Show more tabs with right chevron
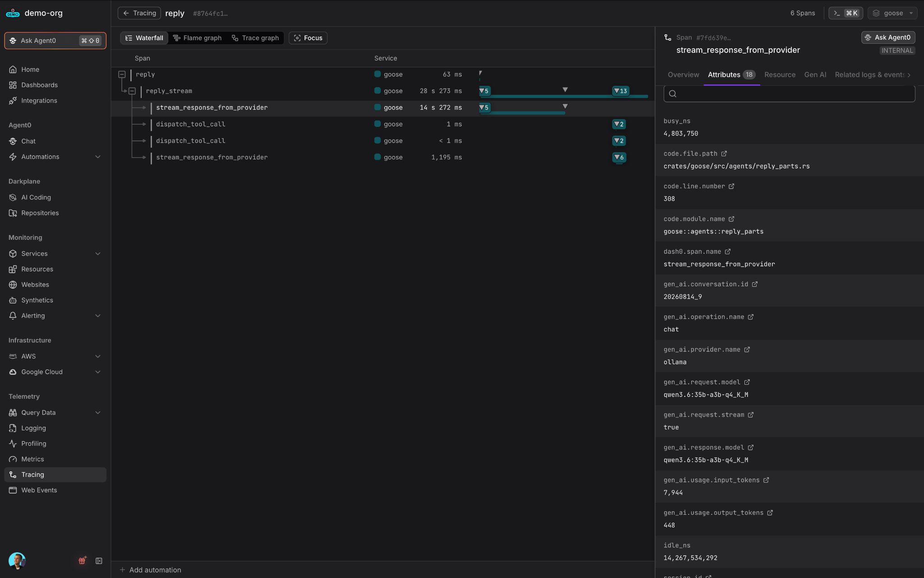This screenshot has height=578, width=924. (909, 75)
